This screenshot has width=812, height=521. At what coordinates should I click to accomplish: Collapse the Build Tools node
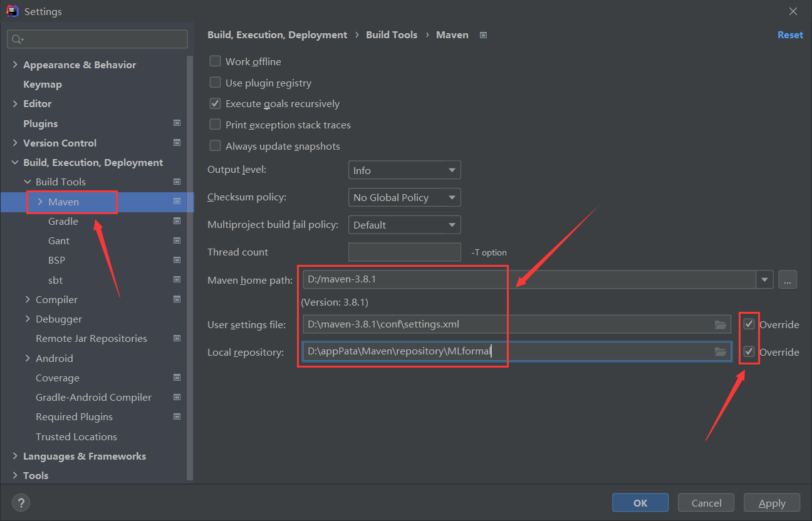[x=28, y=182]
